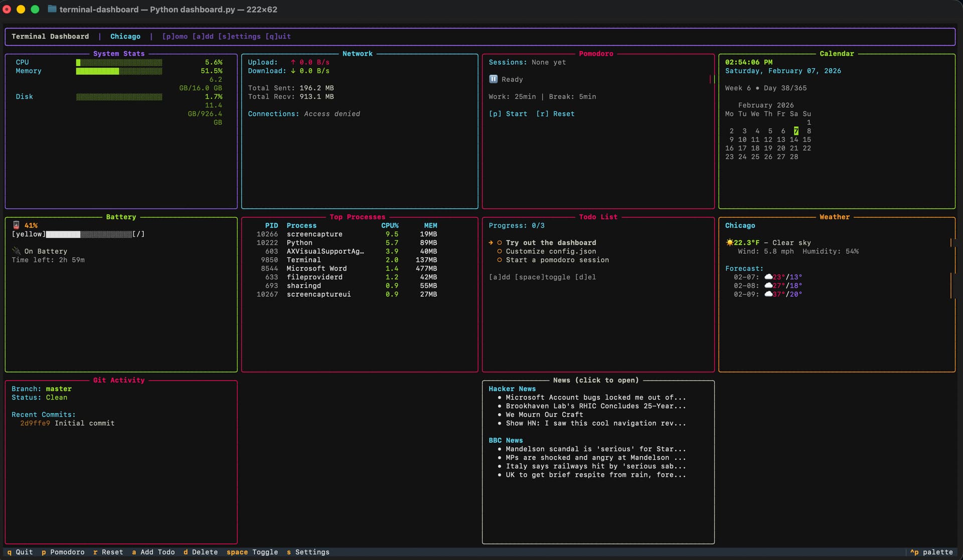Image resolution: width=963 pixels, height=560 pixels.
Task: Click highlighted day 7 in the calendar
Action: click(796, 131)
